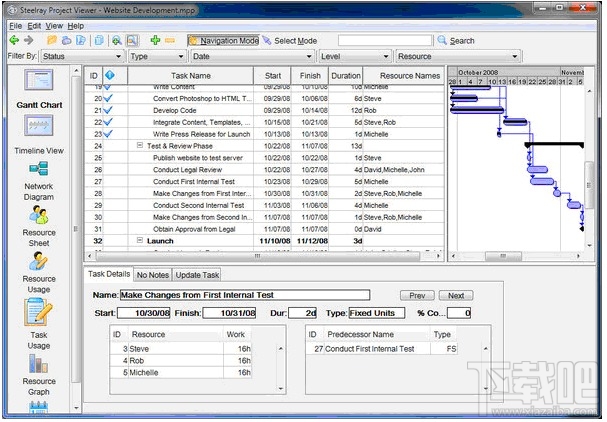Enable Navigation Mode
Viewport: 607px width, 422px height.
[224, 41]
